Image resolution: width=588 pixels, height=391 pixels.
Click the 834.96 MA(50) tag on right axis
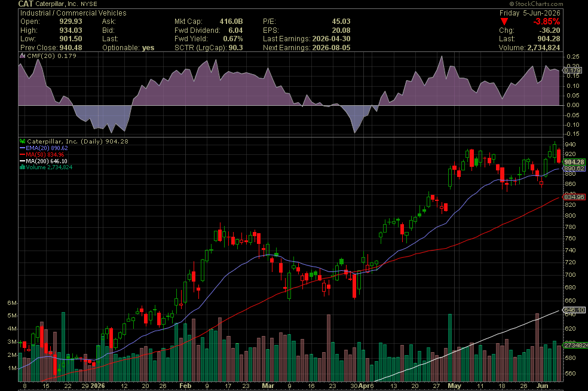[574, 197]
